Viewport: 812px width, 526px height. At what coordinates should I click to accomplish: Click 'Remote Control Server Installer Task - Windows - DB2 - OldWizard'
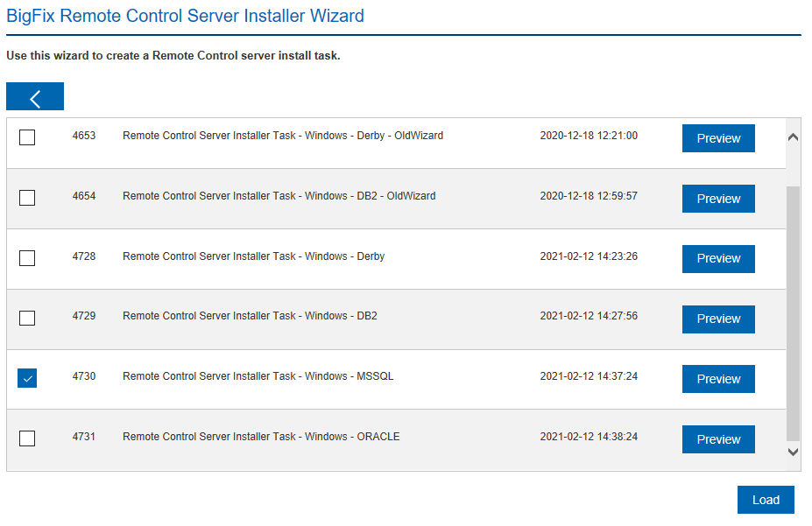(x=279, y=196)
